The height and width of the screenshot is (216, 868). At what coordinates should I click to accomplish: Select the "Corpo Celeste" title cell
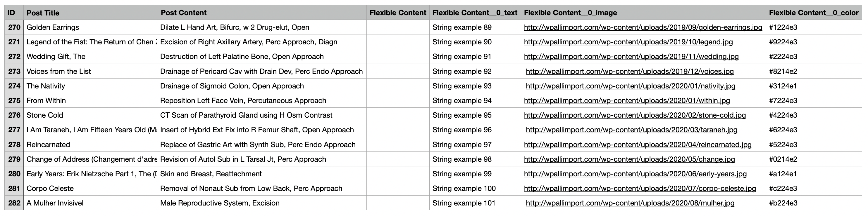(x=50, y=188)
